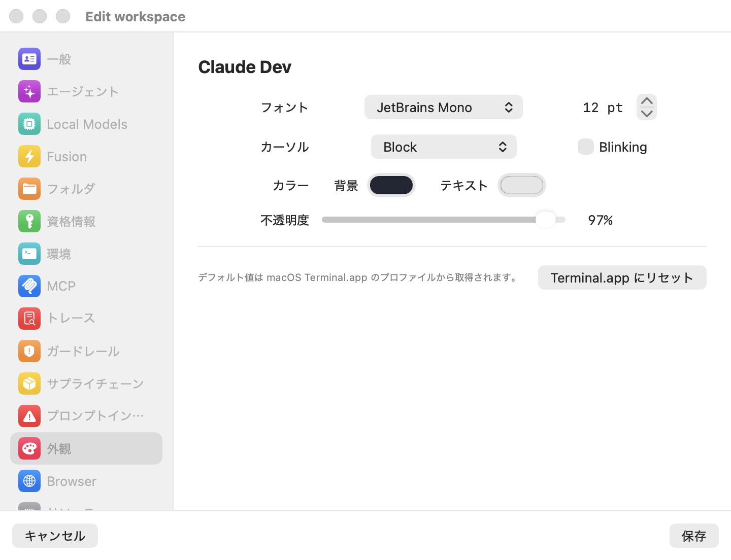Click the フォント label

285,108
